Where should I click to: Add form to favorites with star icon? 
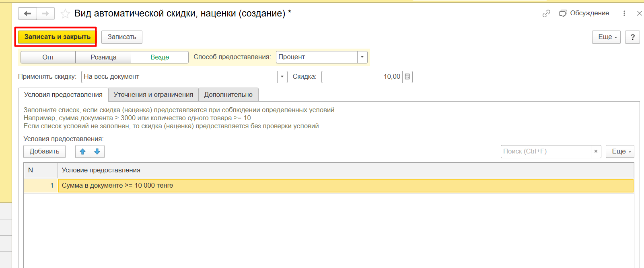click(x=65, y=14)
